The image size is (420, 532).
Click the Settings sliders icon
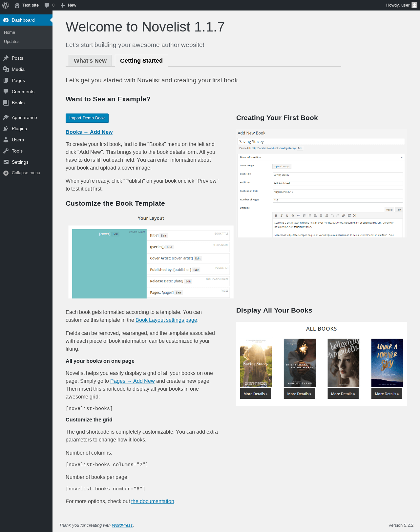(6, 162)
